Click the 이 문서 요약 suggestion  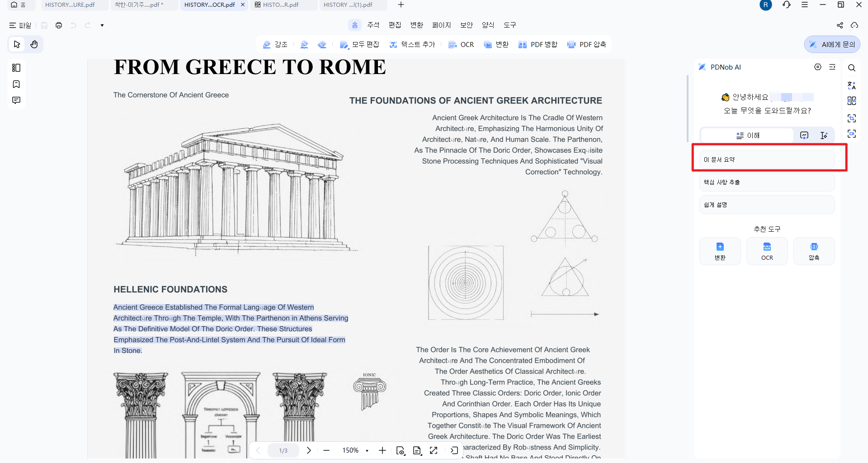tap(767, 159)
